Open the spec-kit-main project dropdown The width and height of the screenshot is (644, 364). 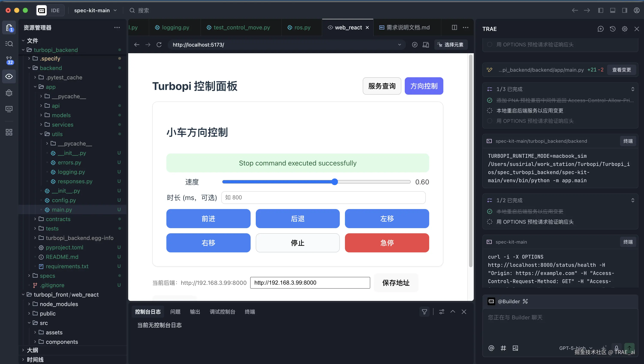95,10
